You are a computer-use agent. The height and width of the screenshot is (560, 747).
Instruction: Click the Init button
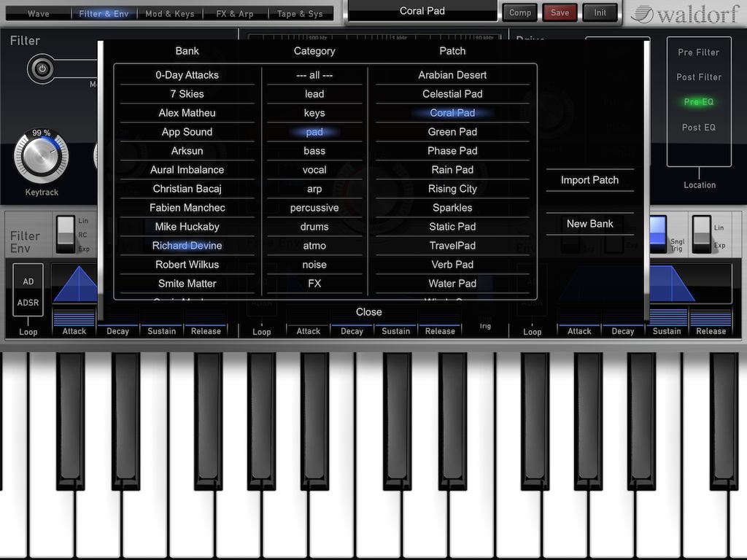(x=600, y=12)
